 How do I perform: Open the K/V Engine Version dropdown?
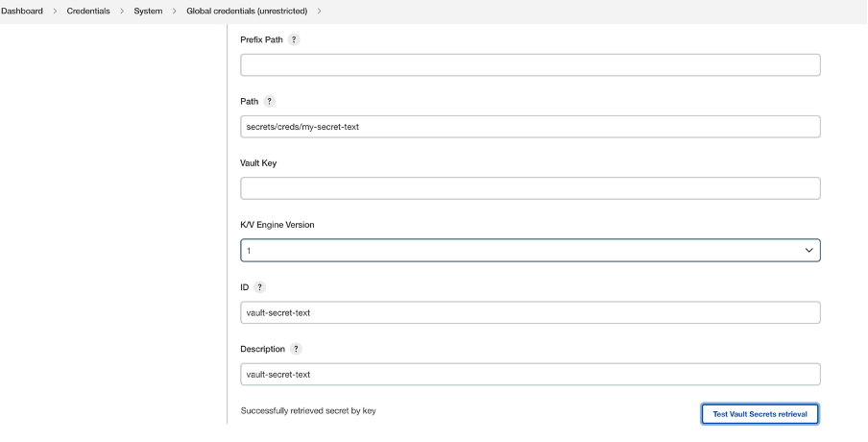[x=530, y=251]
